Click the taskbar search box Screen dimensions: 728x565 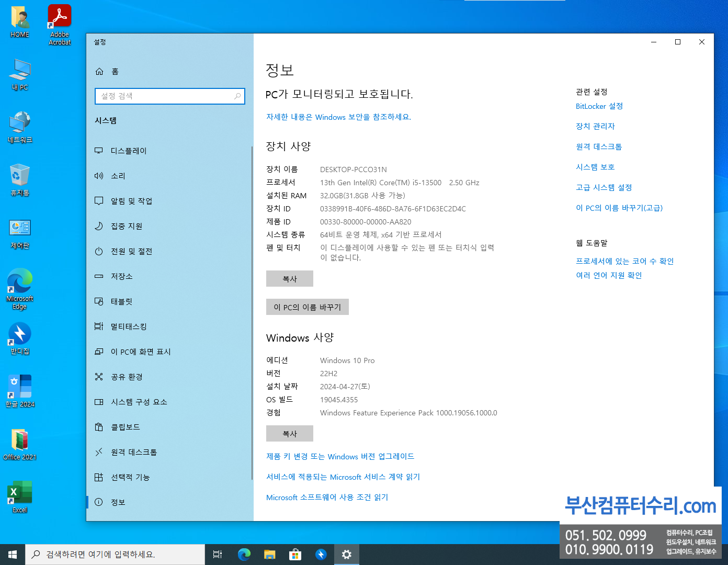click(x=115, y=555)
